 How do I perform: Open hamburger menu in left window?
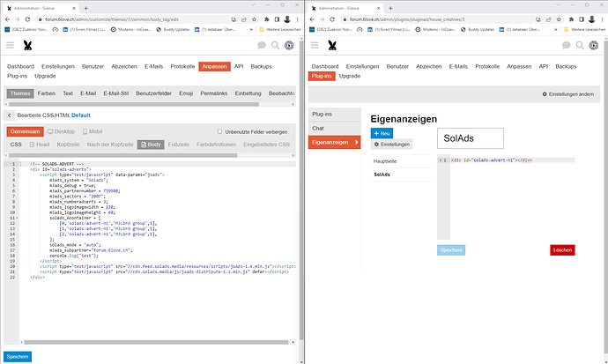click(10, 45)
